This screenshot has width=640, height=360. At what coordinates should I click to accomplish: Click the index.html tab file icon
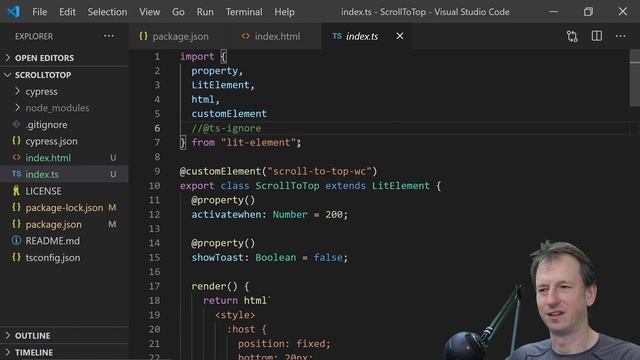tap(245, 36)
